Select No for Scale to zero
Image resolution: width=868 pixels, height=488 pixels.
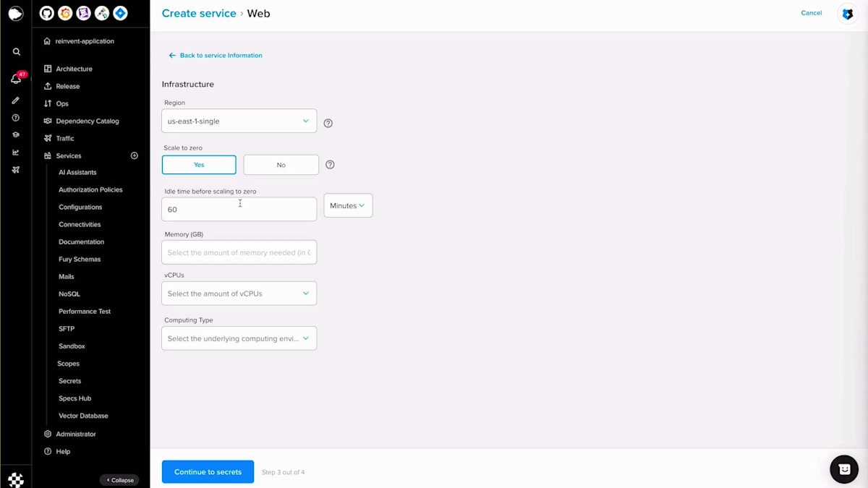point(281,165)
